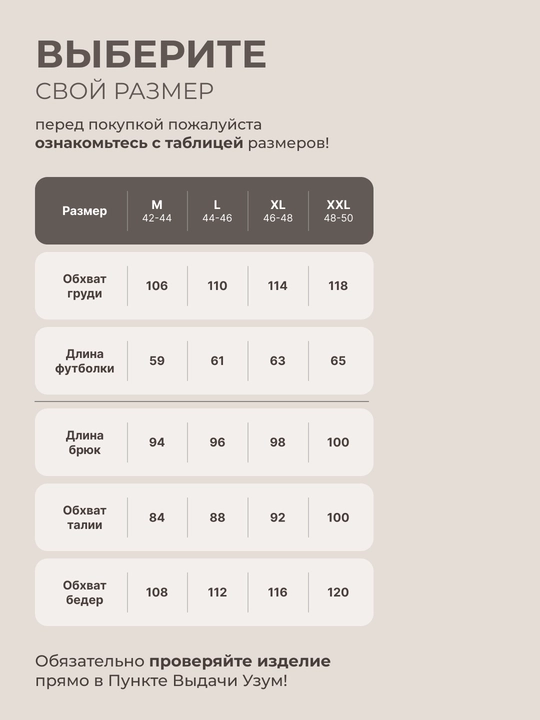Viewport: 540px width, 720px height.
Task: Click the Длина брюк row label
Action: tap(84, 442)
